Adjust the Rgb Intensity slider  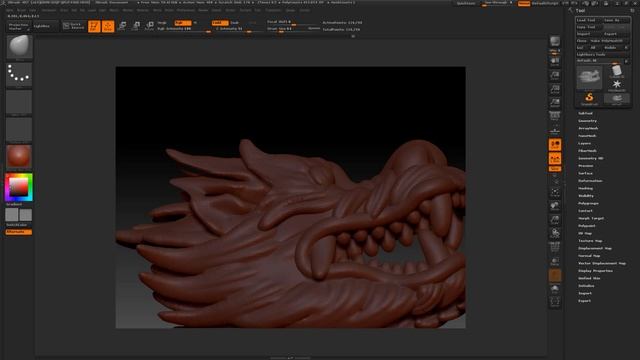click(x=184, y=29)
